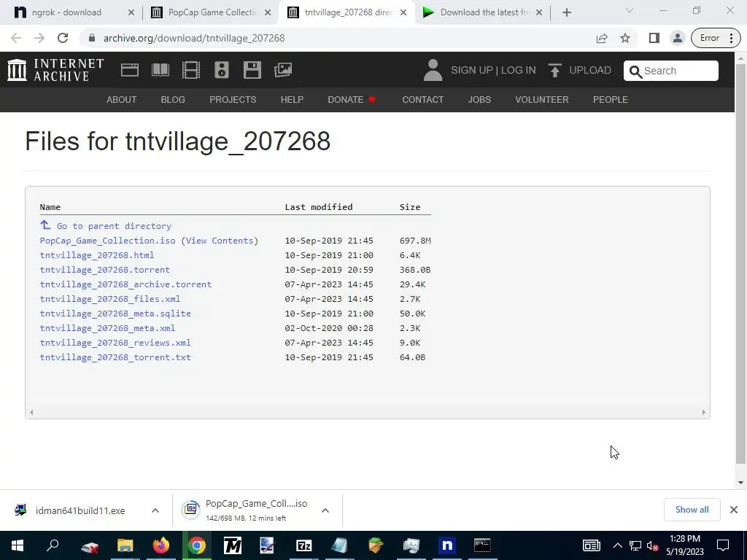Expand the PopCap_Game_Coll....iso download options arrow
This screenshot has width=747, height=560.
(x=325, y=510)
